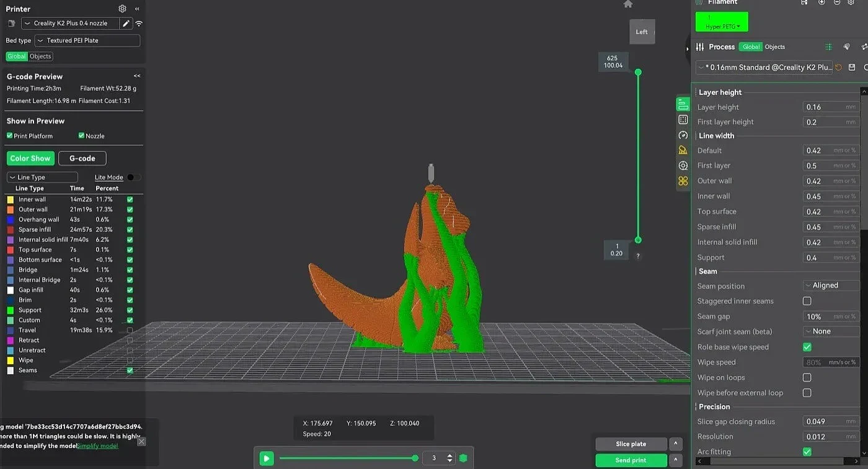Toggle the Print Platform checkbox
The height and width of the screenshot is (469, 868).
[x=9, y=135]
